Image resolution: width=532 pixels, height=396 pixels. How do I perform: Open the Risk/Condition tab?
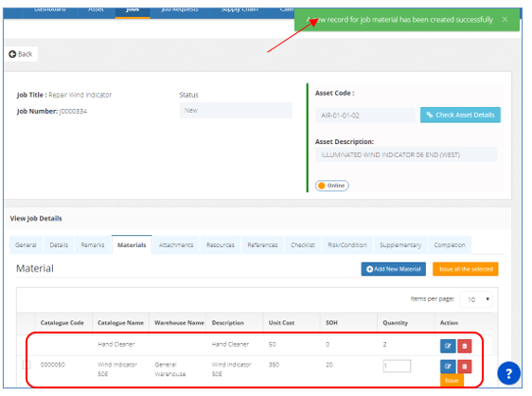pos(347,244)
